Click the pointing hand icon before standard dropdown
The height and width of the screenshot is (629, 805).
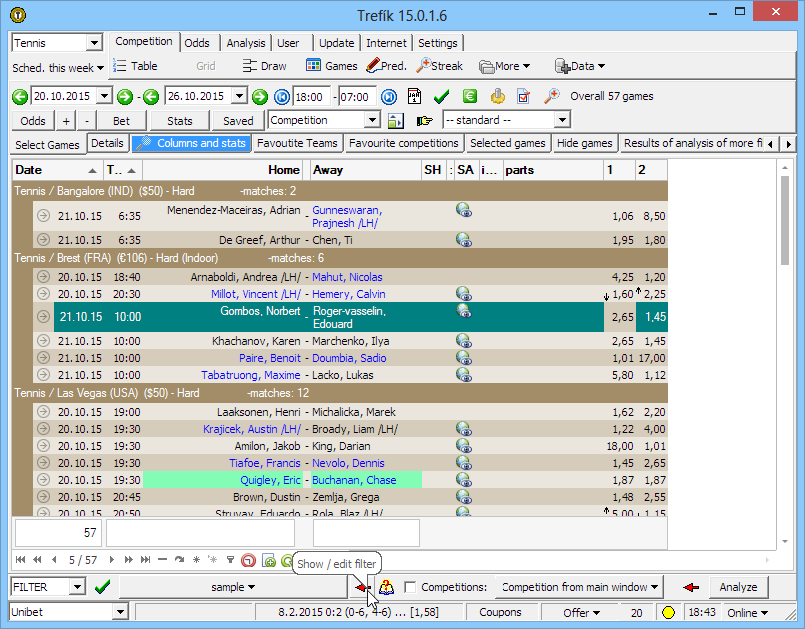(x=425, y=121)
